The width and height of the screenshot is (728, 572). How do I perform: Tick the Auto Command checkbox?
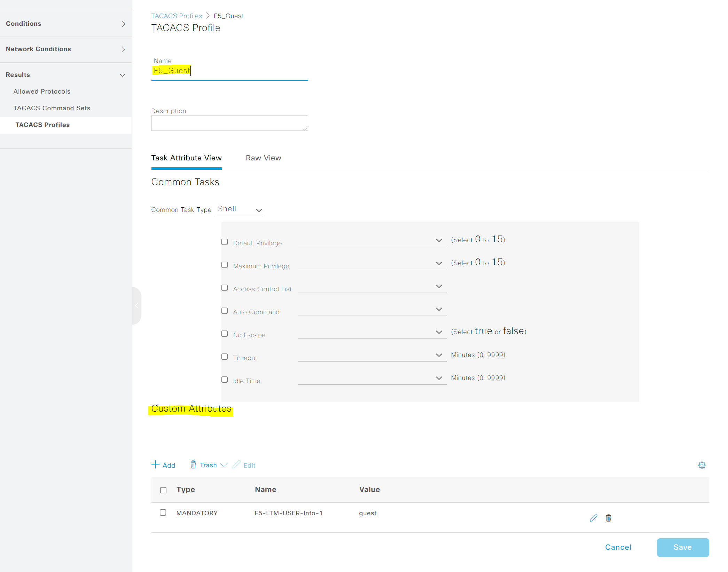click(225, 311)
